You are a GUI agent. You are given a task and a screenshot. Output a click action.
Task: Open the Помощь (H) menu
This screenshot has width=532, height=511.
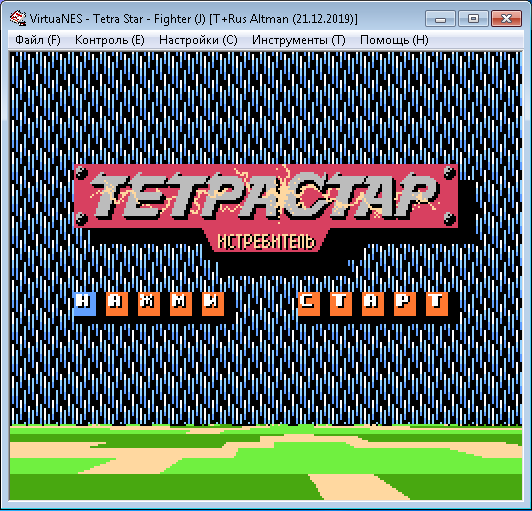pos(394,40)
